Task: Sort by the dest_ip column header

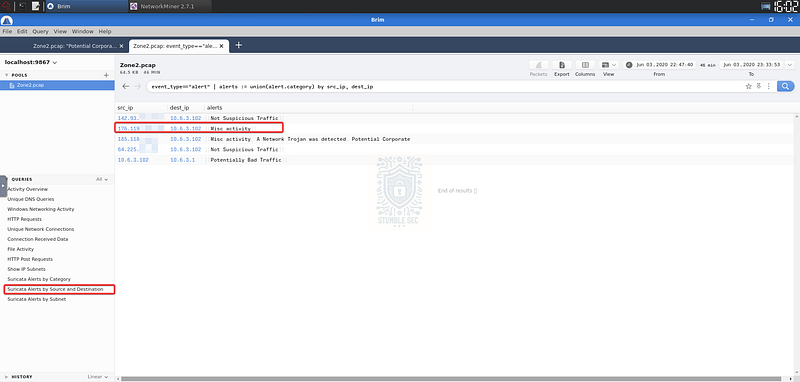Action: coord(180,108)
